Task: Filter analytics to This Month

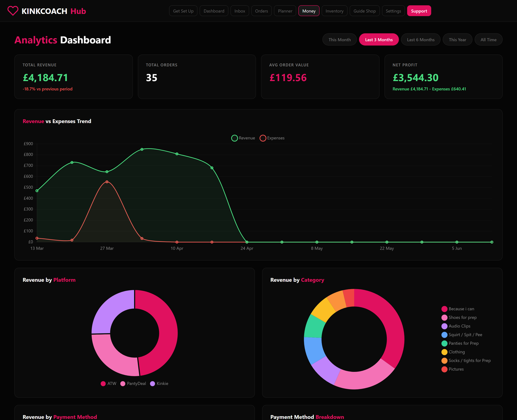Action: pos(340,40)
